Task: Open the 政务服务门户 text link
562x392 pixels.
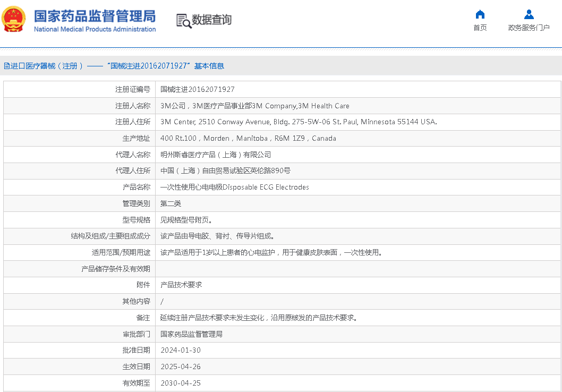Action: 529,28
